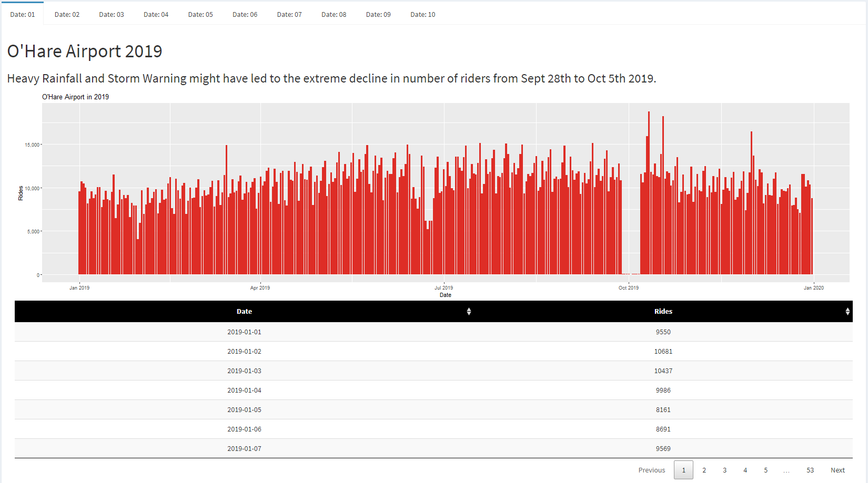Open the Date: 03 tab
This screenshot has width=868, height=483.
pos(112,14)
